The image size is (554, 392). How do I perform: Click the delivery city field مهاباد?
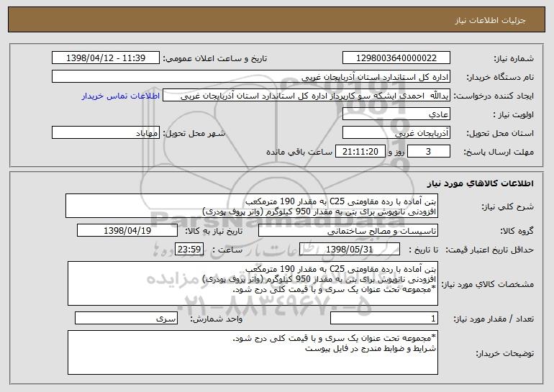click(x=106, y=133)
